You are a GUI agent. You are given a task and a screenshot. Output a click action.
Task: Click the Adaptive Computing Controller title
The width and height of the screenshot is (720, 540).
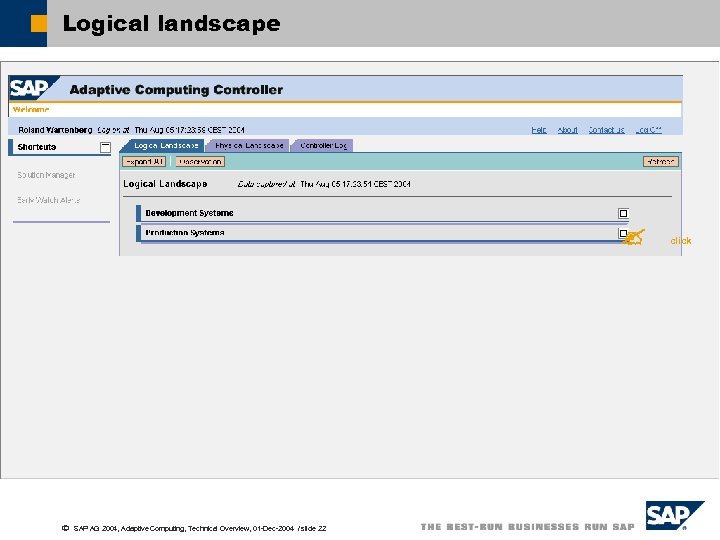(176, 90)
